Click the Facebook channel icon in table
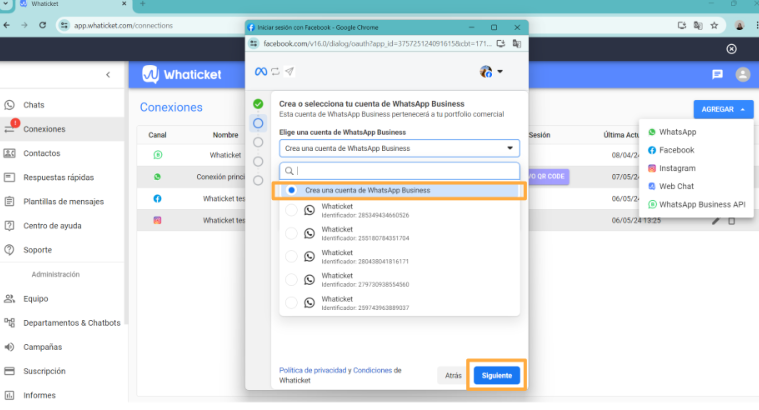759x410 pixels. pos(157,198)
